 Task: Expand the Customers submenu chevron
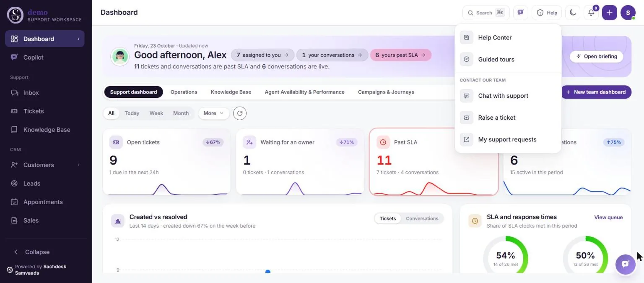tap(78, 165)
